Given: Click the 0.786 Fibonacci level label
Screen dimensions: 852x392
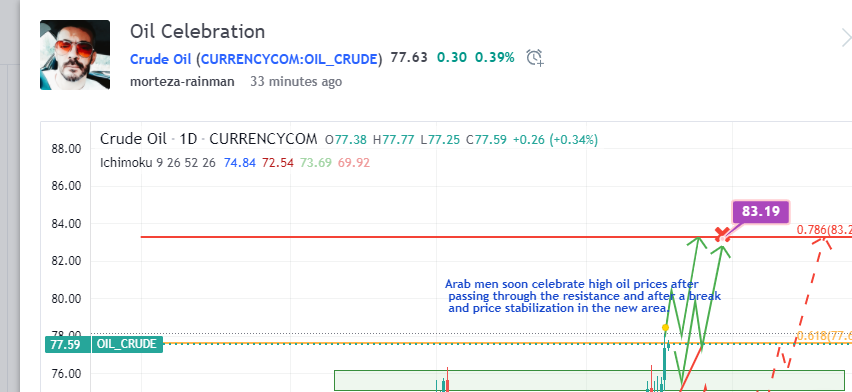Looking at the screenshot, I should 824,230.
